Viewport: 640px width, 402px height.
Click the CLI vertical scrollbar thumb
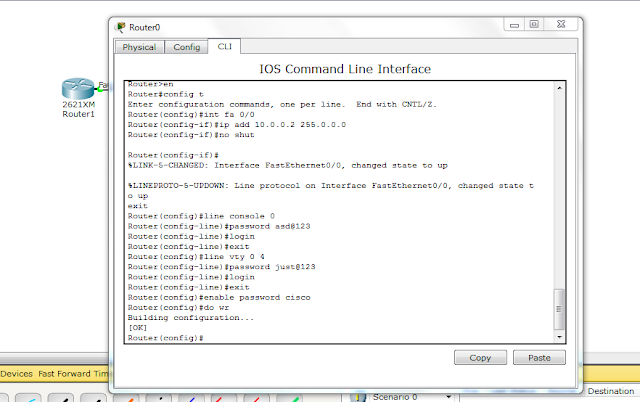tap(559, 309)
